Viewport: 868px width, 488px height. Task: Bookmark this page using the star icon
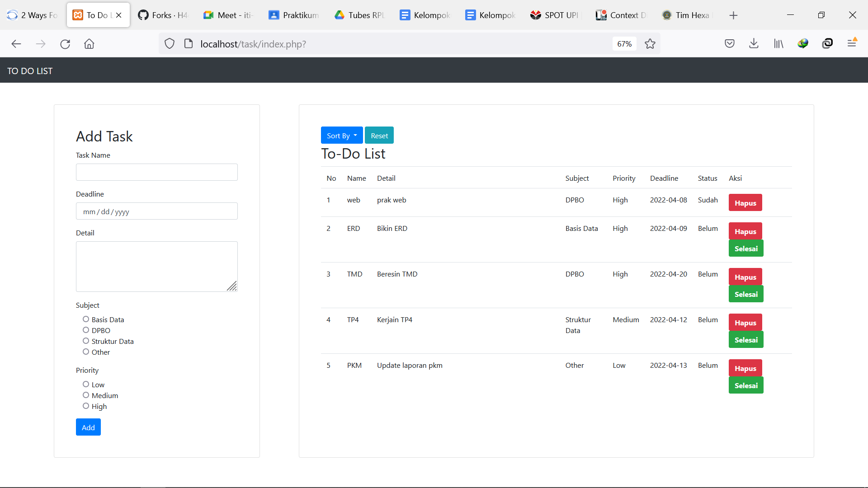(x=650, y=43)
